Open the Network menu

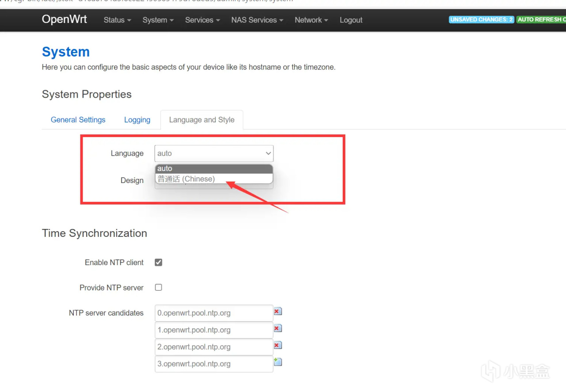pyautogui.click(x=311, y=20)
